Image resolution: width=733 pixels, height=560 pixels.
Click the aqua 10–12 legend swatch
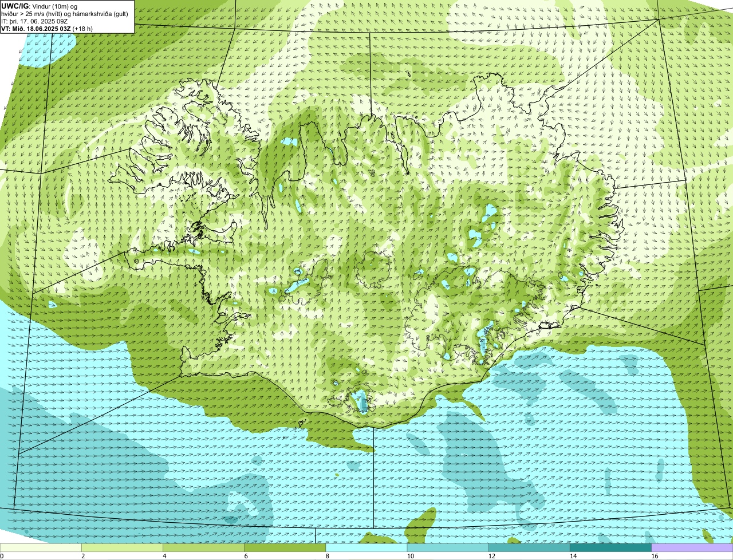(448, 548)
